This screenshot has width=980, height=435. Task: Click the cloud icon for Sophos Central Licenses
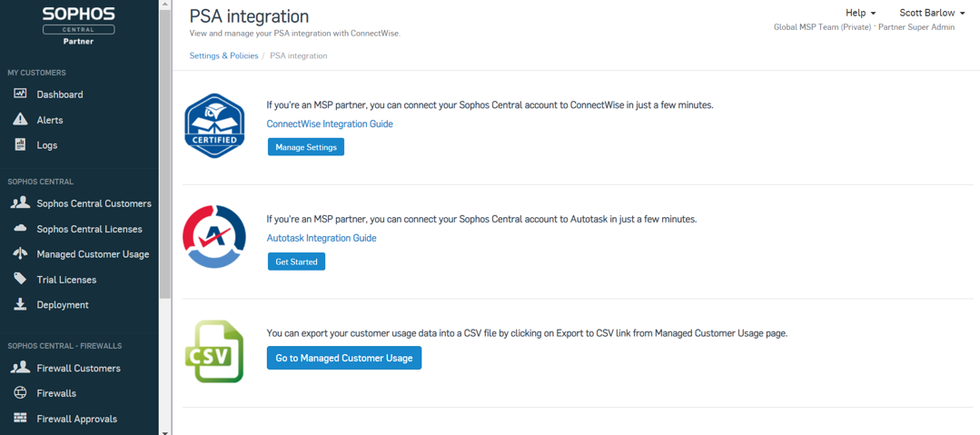tap(20, 229)
